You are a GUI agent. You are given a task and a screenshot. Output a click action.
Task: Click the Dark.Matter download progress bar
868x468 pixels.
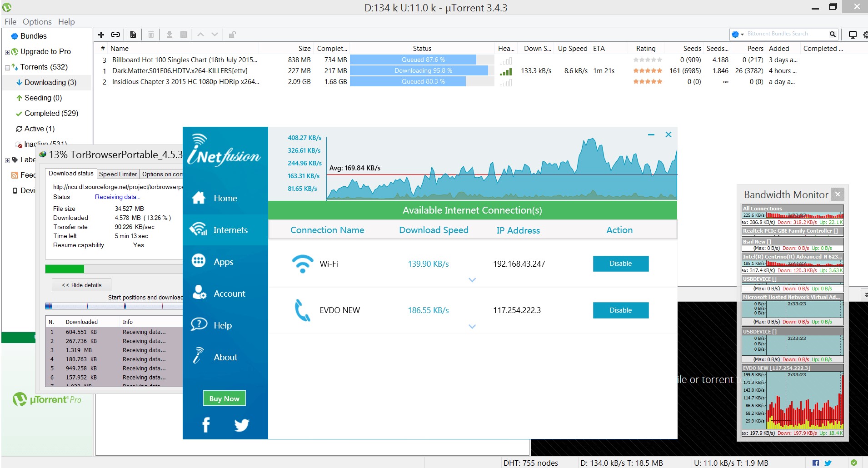422,70
